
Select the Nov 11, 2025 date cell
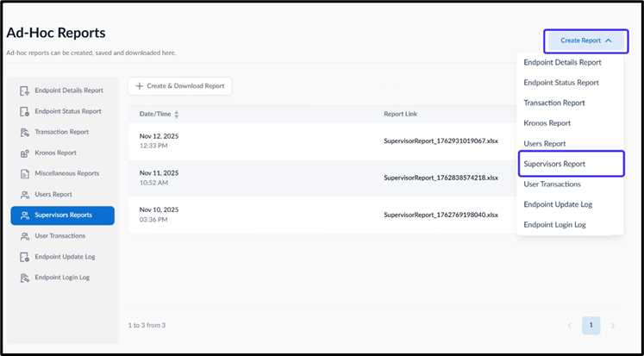[159, 173]
